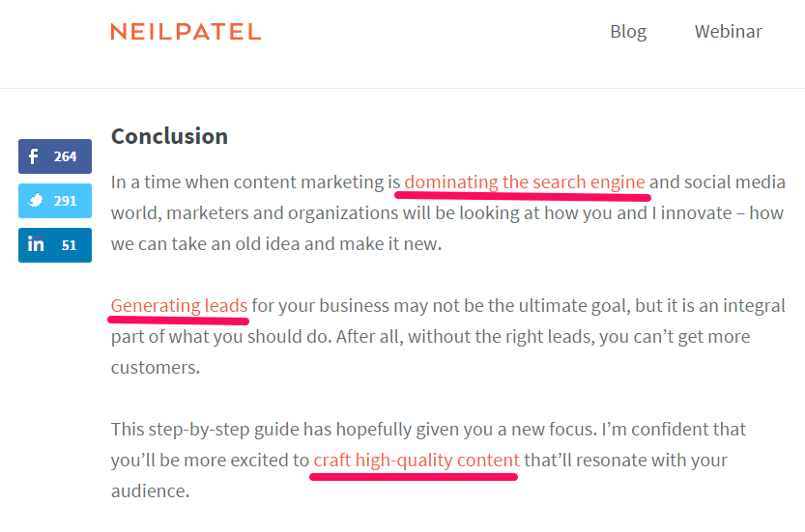Go home via the NEILPATEL logo
The height and width of the screenshot is (532, 805).
186,32
